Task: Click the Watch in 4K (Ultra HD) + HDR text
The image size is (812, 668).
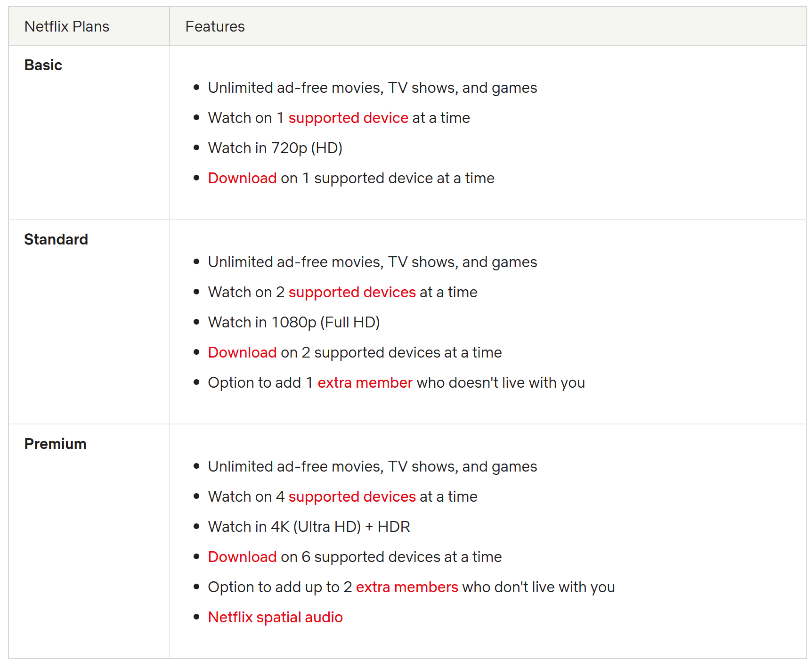Action: pos(309,527)
